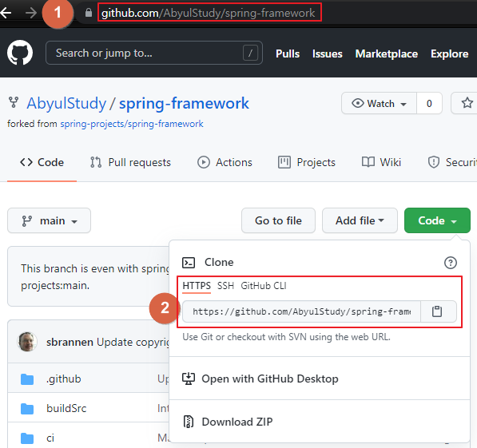Click the buildSrc folder icon
The height and width of the screenshot is (448, 477).
(27, 409)
